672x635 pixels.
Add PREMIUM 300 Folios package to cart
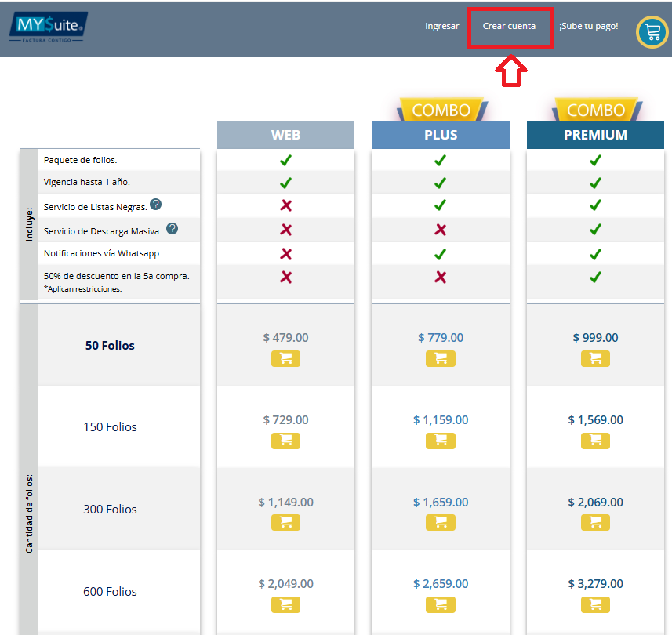coord(595,522)
